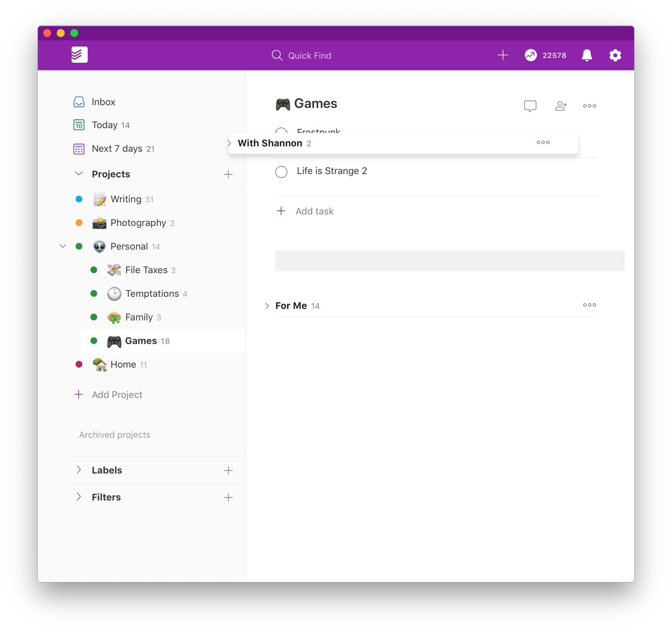Click Add task button

(305, 211)
